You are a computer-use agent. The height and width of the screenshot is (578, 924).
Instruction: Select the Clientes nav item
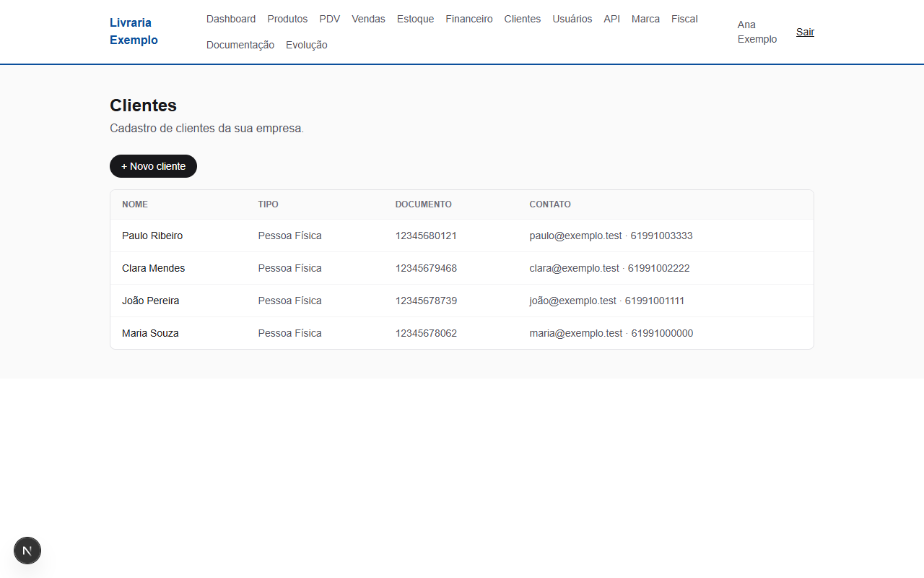pyautogui.click(x=523, y=19)
